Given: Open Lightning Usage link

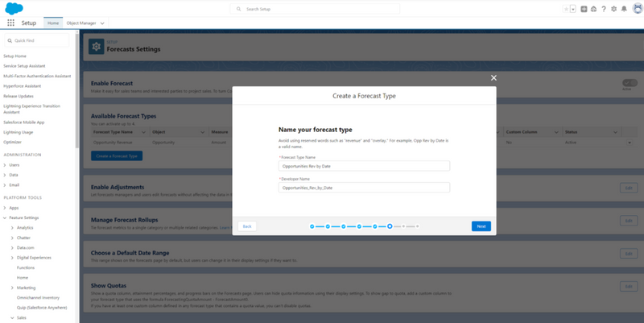Looking at the screenshot, I should point(18,132).
